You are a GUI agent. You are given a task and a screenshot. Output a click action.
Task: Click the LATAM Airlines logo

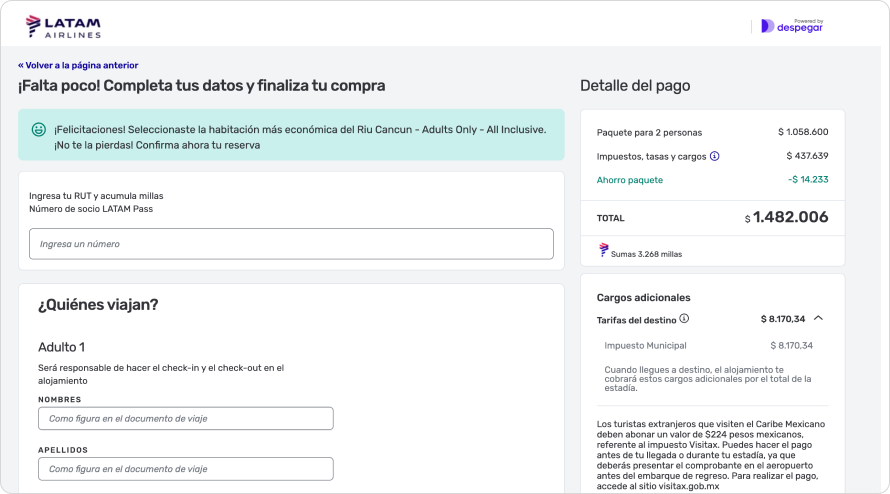tap(62, 27)
